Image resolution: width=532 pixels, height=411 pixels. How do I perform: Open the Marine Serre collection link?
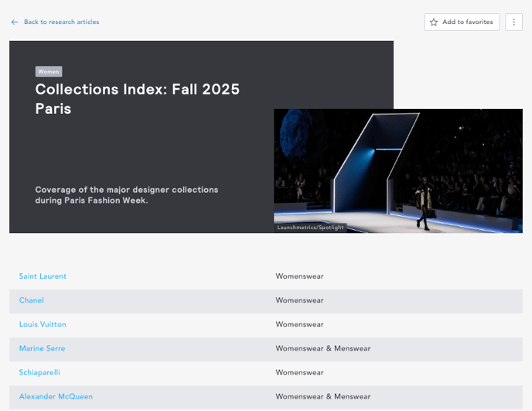tap(42, 348)
